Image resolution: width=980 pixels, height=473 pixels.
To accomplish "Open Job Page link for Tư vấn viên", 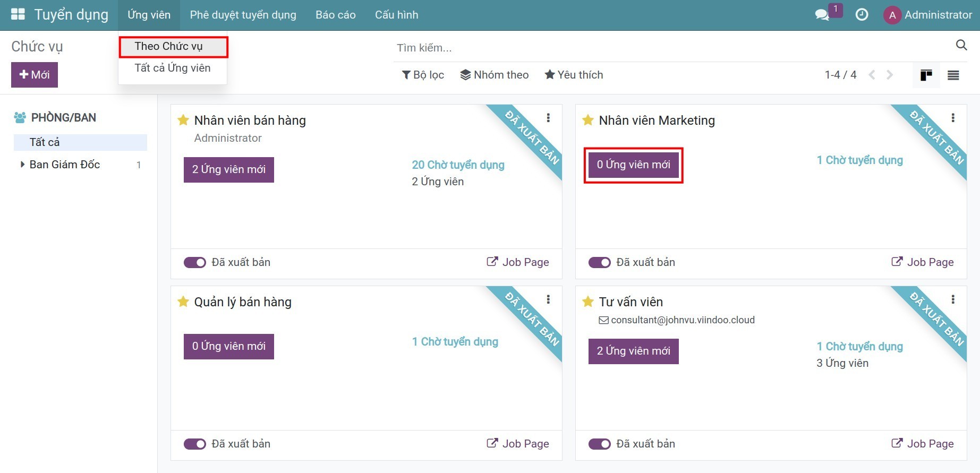I will (x=922, y=444).
